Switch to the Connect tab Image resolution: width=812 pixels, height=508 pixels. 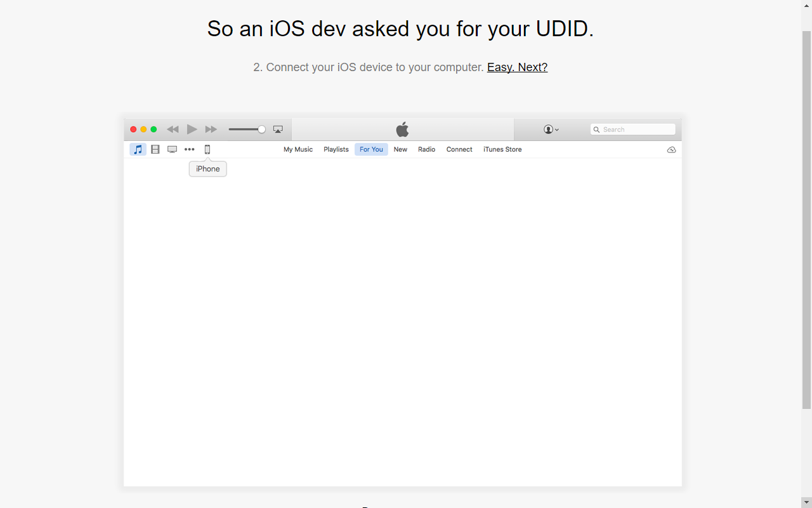[x=459, y=149]
